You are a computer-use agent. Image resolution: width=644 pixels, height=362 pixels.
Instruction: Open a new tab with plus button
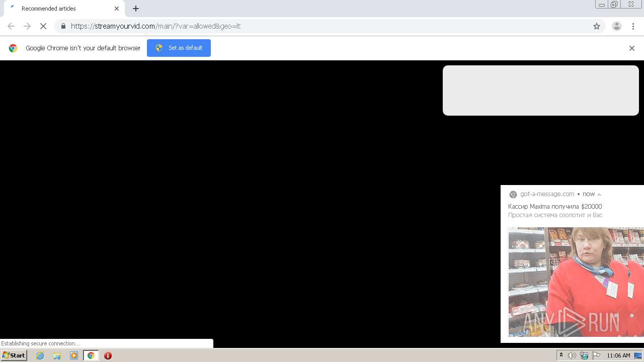coord(136,9)
